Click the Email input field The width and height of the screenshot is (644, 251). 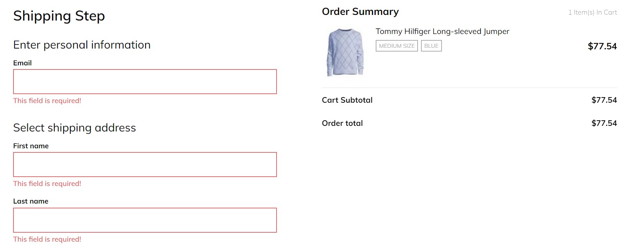click(145, 81)
